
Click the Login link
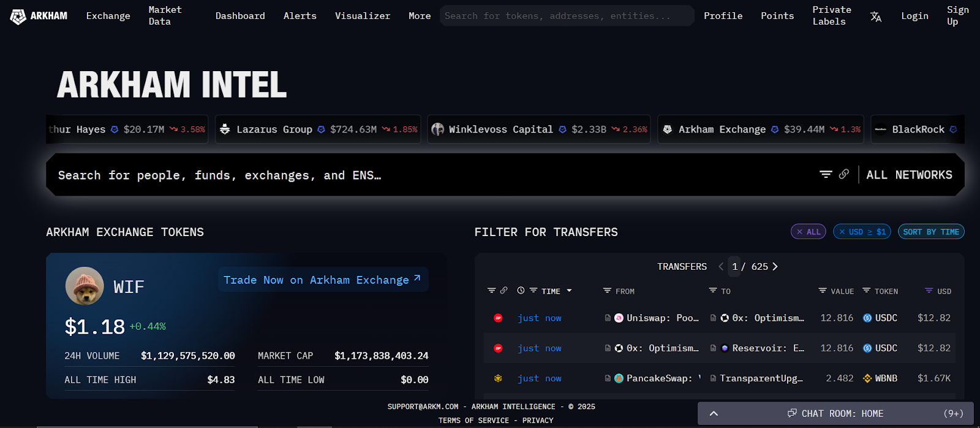click(914, 16)
